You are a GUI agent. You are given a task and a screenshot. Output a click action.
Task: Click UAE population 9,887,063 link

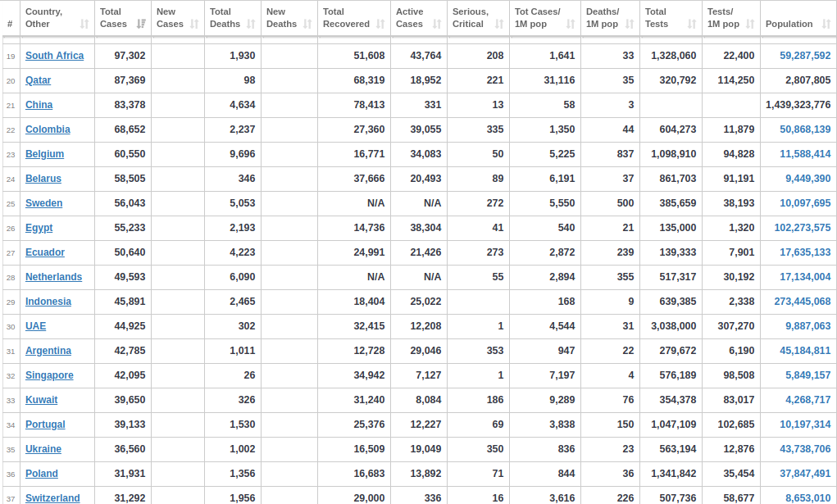tap(807, 325)
